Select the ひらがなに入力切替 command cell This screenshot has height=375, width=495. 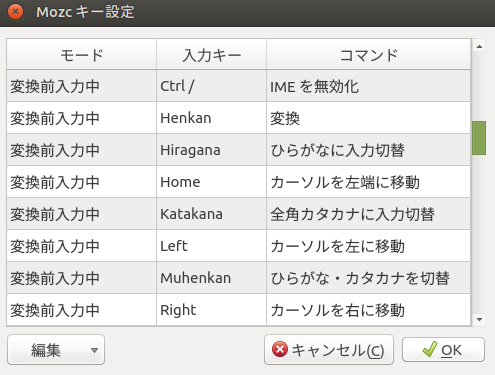[x=368, y=150]
